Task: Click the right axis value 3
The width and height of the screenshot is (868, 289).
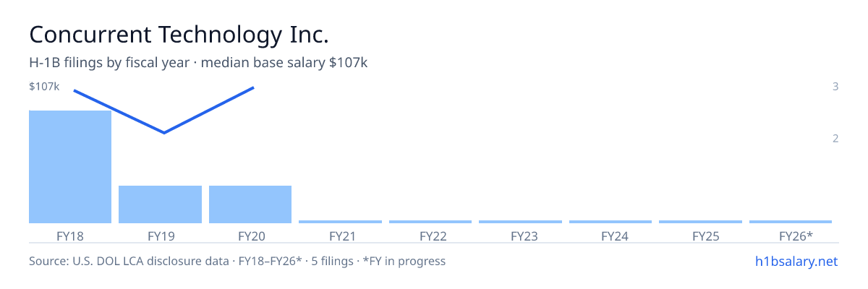Action: coord(835,87)
